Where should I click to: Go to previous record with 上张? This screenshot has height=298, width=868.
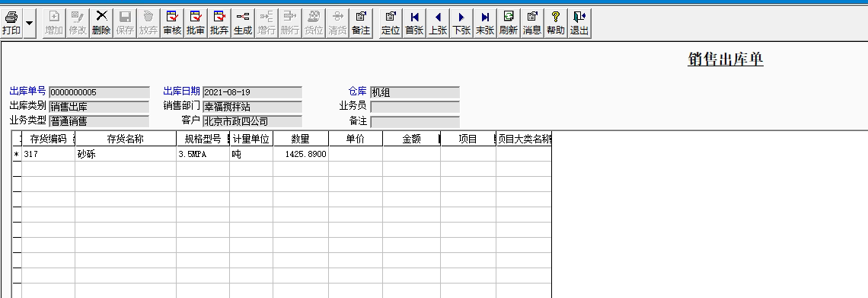click(x=437, y=24)
